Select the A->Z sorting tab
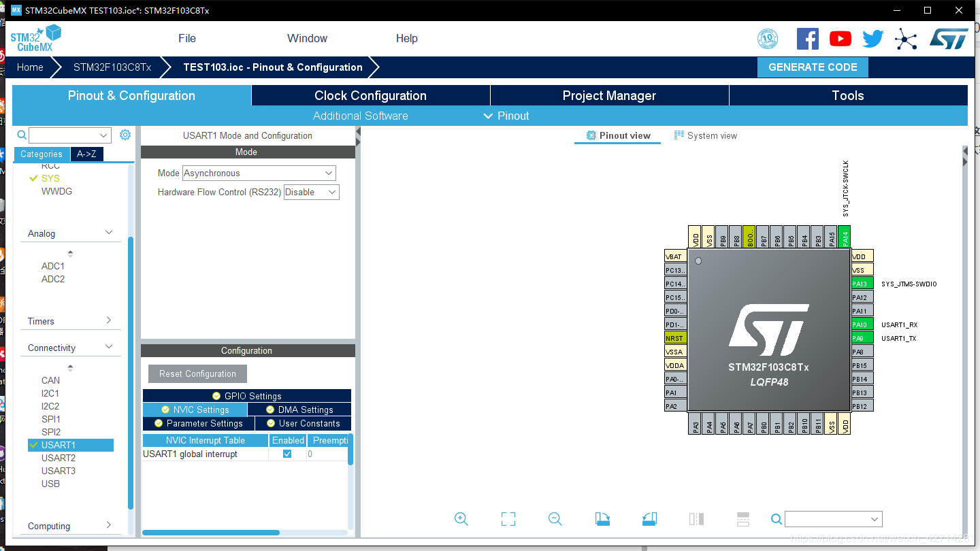The image size is (980, 551). (87, 154)
